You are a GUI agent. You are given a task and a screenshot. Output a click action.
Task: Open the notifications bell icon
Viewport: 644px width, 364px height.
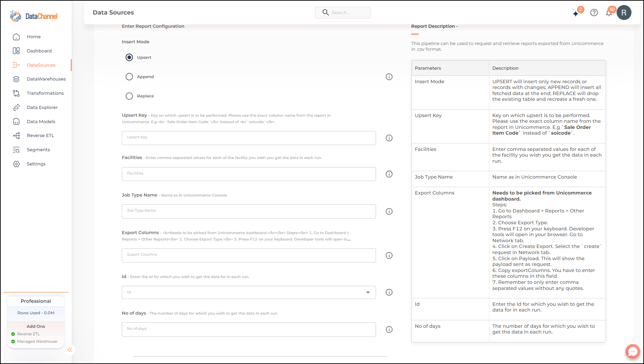click(609, 13)
